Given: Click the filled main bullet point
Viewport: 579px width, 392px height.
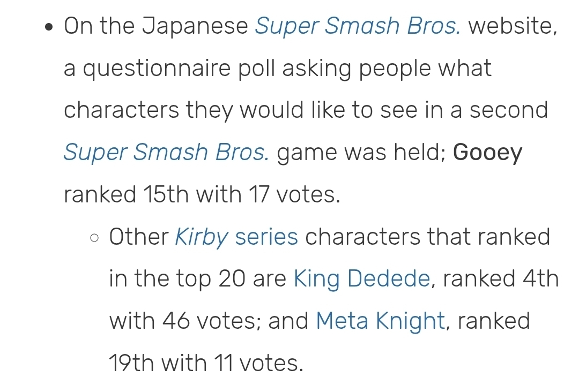Looking at the screenshot, I should (x=50, y=27).
